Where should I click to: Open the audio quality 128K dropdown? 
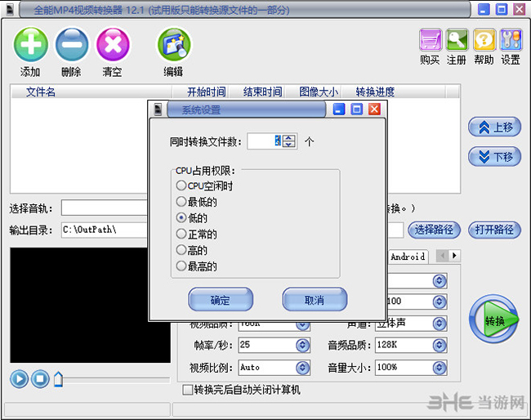tap(440, 345)
